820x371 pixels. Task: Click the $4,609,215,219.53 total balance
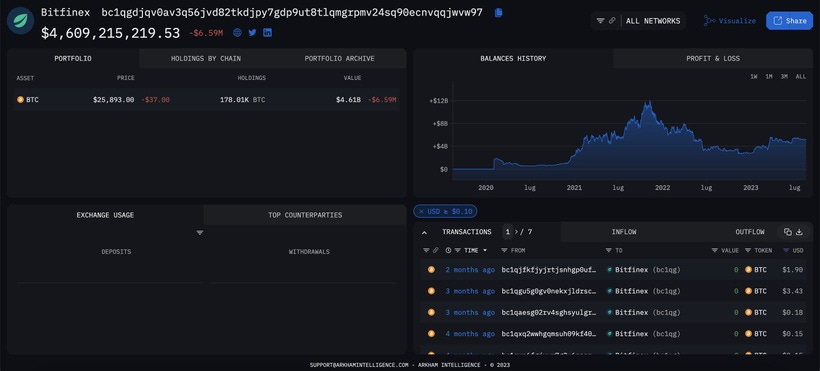(110, 33)
